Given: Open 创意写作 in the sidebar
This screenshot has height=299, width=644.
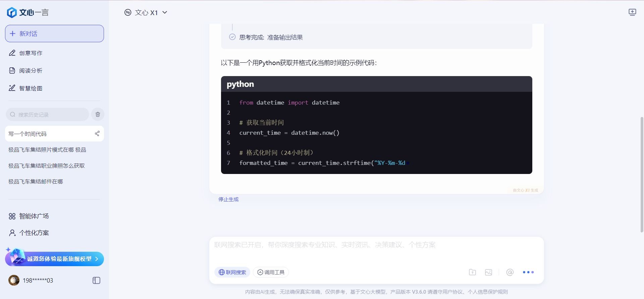Looking at the screenshot, I should pyautogui.click(x=31, y=53).
